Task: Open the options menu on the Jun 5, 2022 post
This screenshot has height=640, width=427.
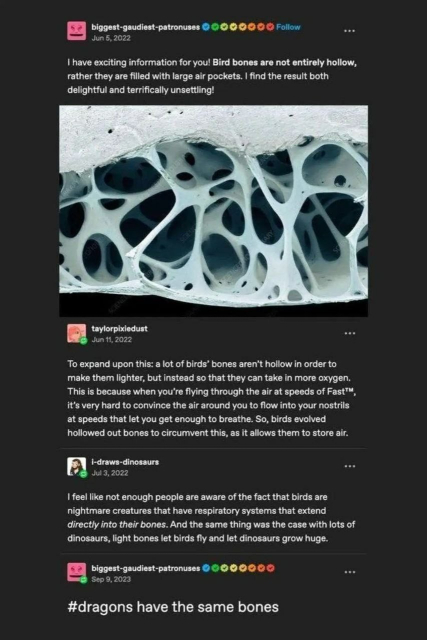Action: click(349, 31)
